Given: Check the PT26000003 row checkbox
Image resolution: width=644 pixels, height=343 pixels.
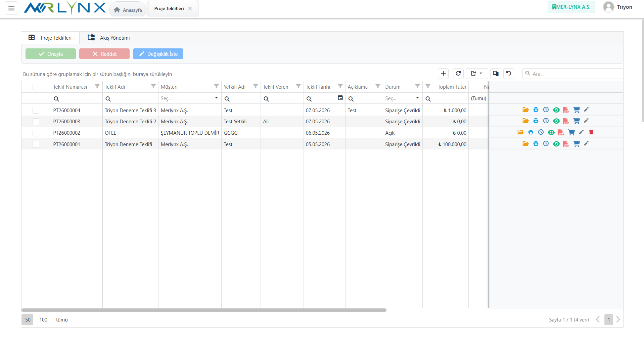Looking at the screenshot, I should (x=36, y=121).
